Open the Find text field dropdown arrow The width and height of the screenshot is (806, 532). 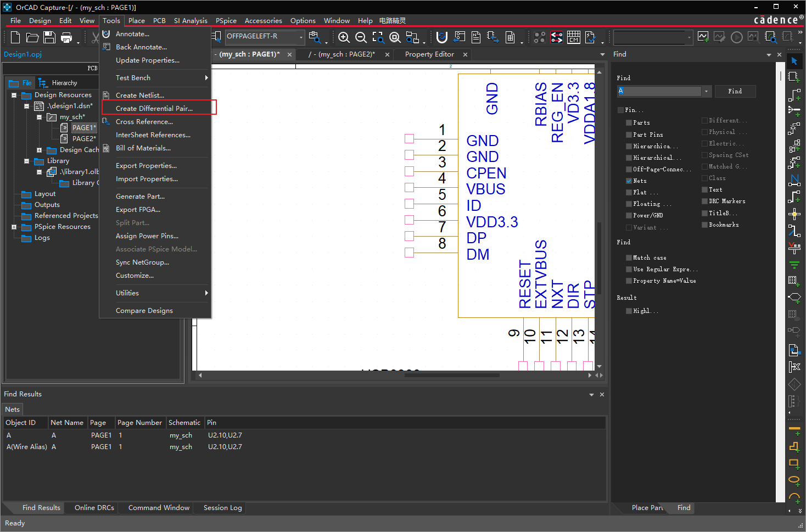(706, 92)
